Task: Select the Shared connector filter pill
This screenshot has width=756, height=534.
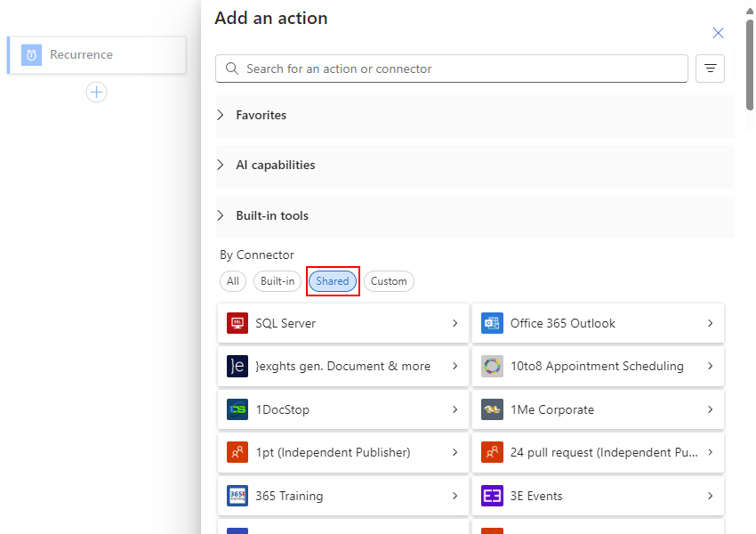Action: coord(333,281)
